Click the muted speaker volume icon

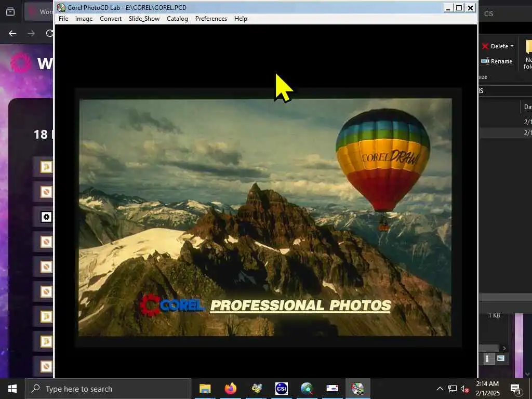coord(464,389)
